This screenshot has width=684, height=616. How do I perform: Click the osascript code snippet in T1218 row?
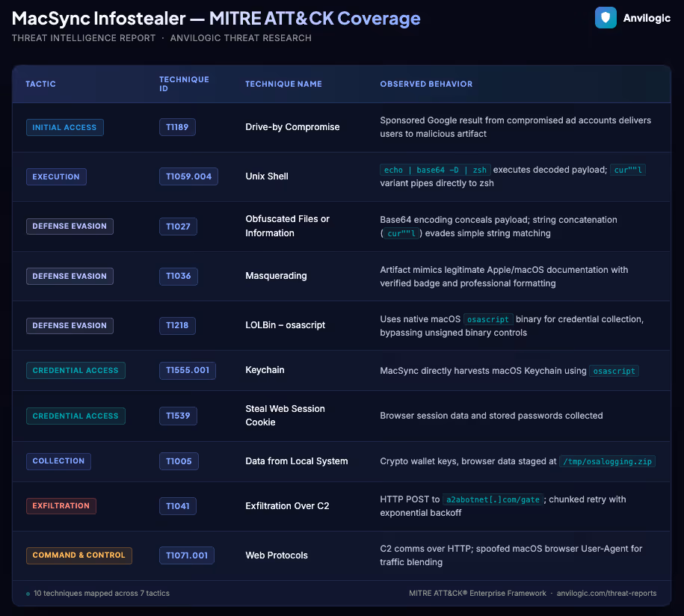click(x=488, y=319)
